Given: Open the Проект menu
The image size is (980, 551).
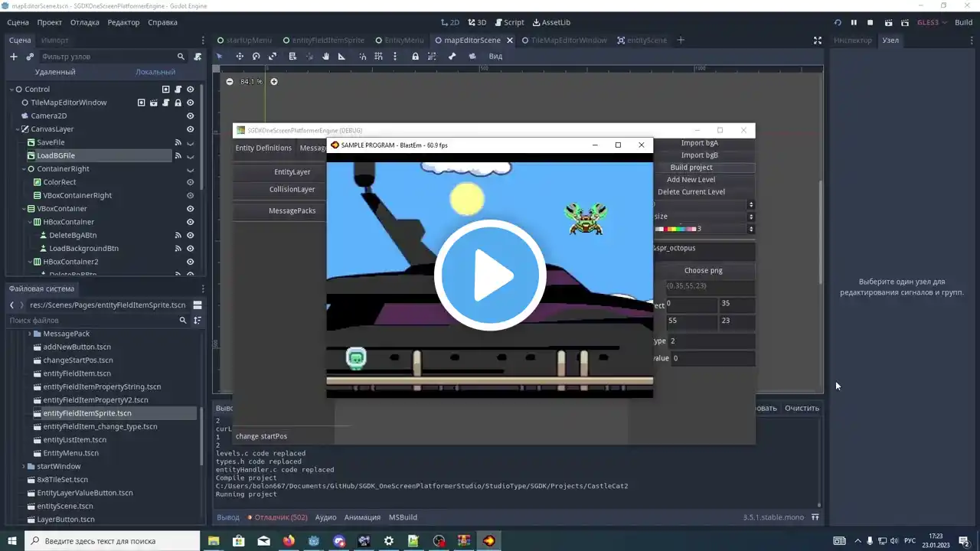Looking at the screenshot, I should pos(50,23).
